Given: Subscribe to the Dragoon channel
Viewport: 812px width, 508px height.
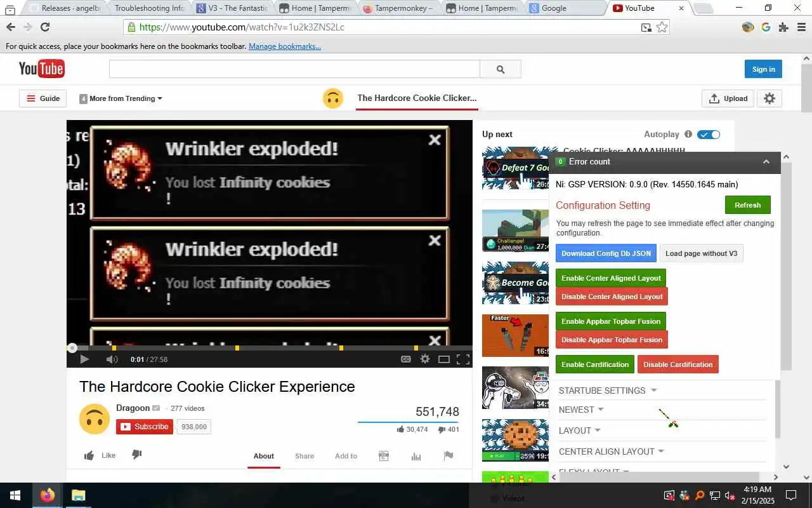Looking at the screenshot, I should pyautogui.click(x=145, y=427).
